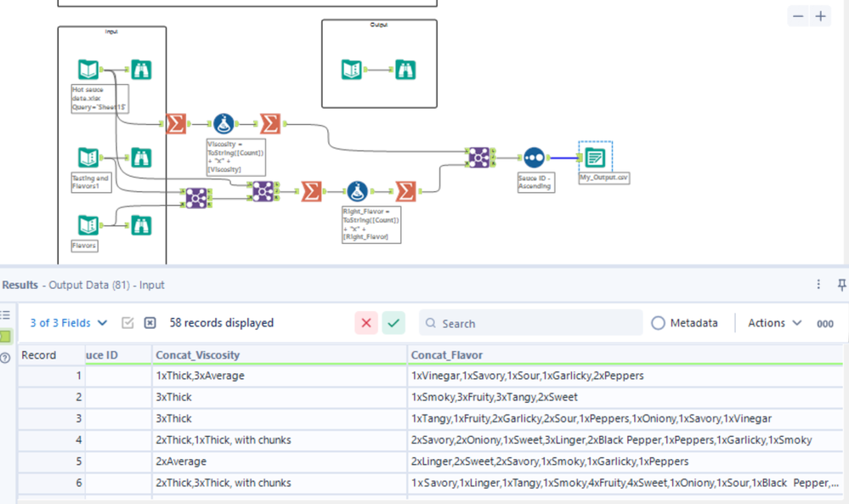Select the Viscosity formula tool
849x504 pixels.
pos(224,124)
